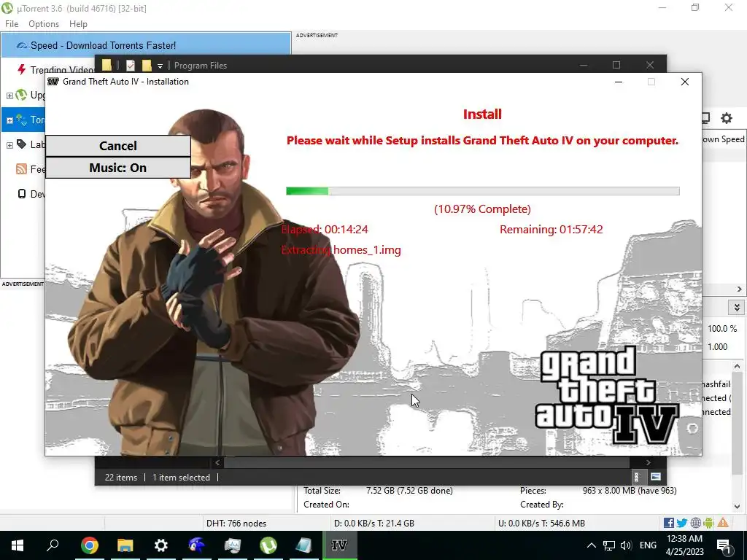Open File Explorer from the taskbar
747x560 pixels.
(125, 545)
